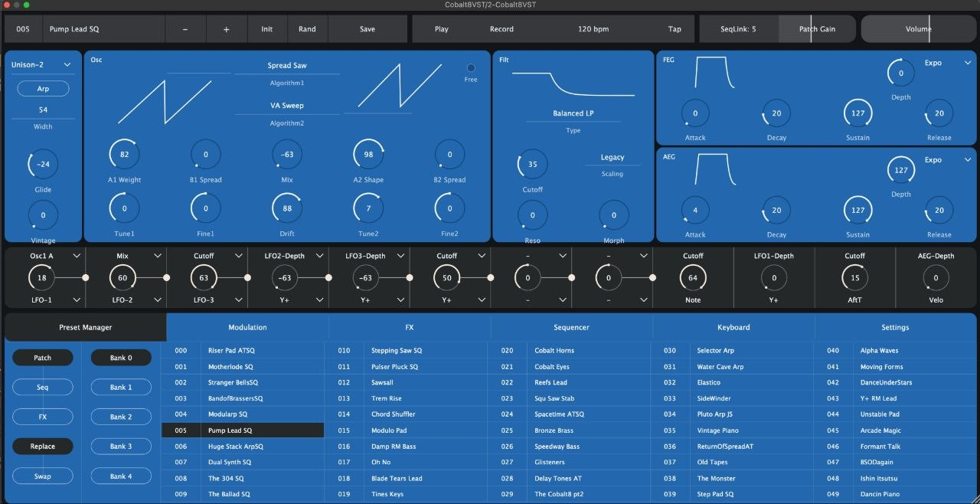
Task: Switch to the Modulation tab
Action: (247, 327)
